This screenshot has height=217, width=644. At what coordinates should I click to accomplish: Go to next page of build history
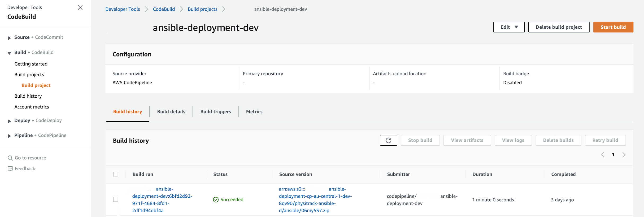(624, 155)
